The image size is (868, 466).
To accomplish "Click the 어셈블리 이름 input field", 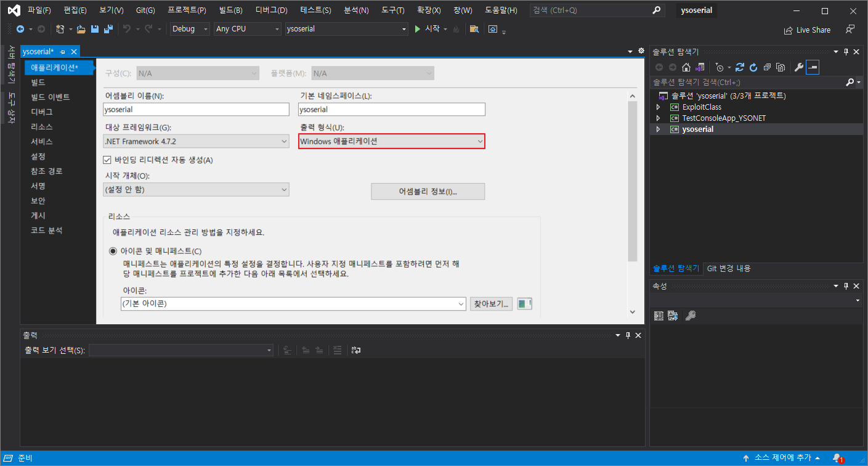I will pyautogui.click(x=196, y=109).
